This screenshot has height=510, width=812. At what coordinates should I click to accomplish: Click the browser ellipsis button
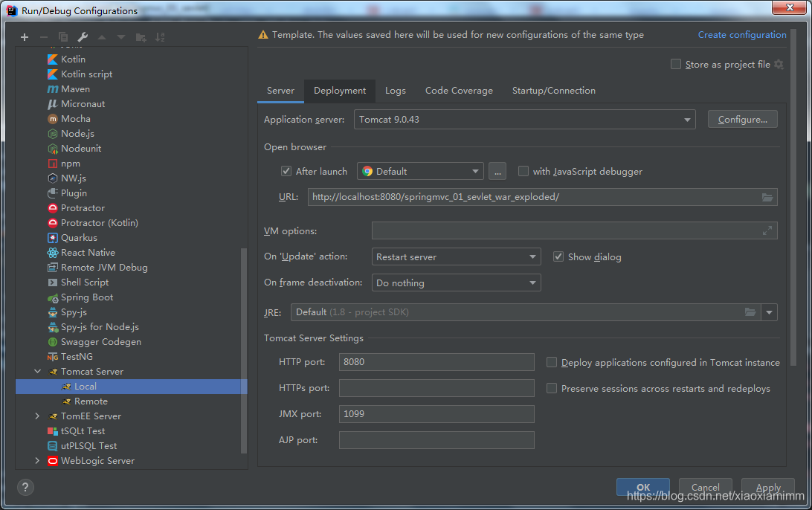497,172
